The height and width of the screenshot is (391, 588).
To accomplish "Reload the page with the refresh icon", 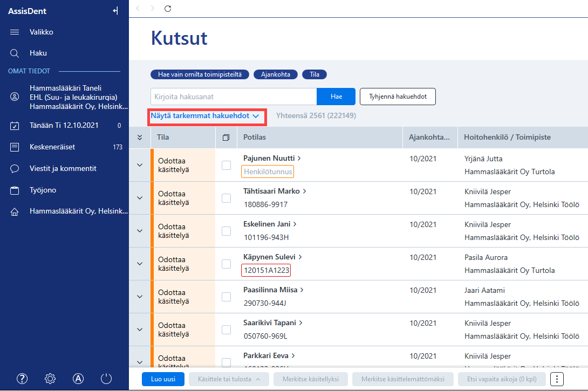I will (168, 8).
